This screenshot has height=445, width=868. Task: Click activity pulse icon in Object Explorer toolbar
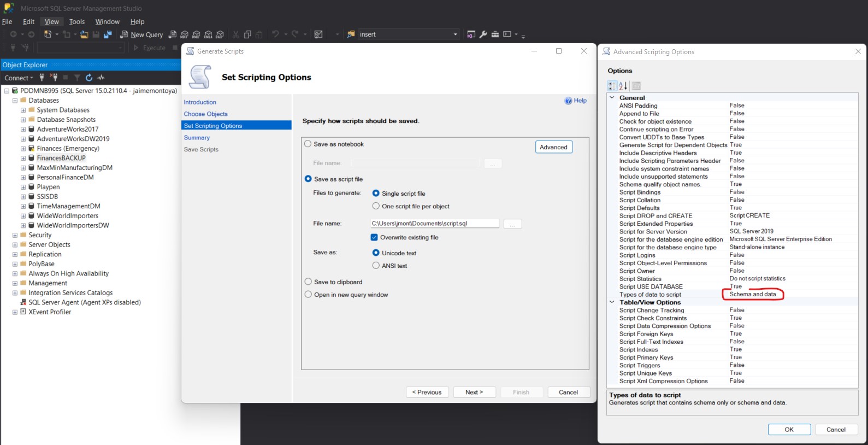coord(101,78)
